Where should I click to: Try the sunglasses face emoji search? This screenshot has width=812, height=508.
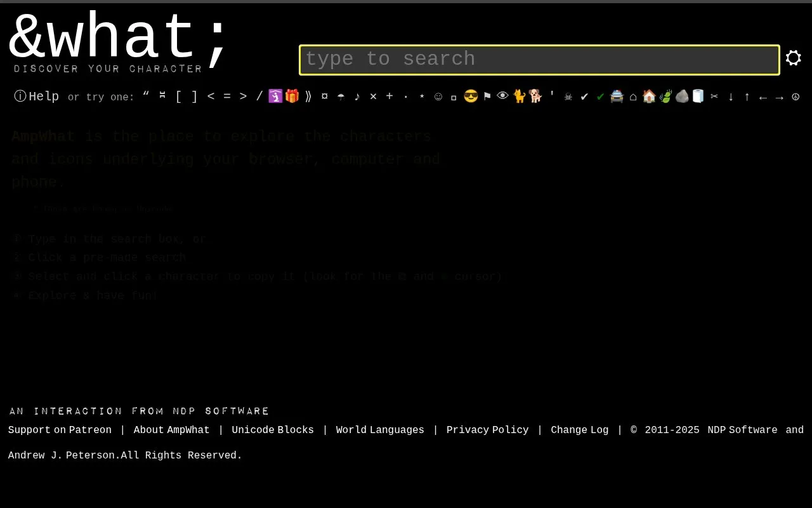[x=471, y=97]
